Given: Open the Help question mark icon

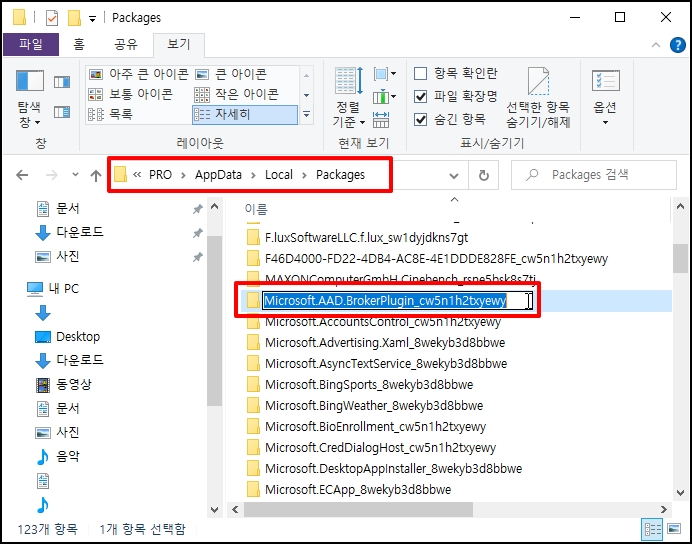Looking at the screenshot, I should [x=677, y=45].
